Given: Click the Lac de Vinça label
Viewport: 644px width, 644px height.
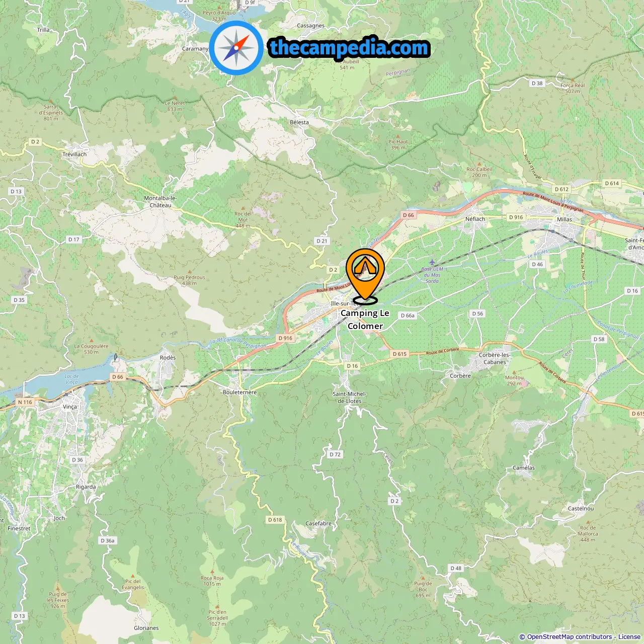Looking at the screenshot, I should [71, 379].
